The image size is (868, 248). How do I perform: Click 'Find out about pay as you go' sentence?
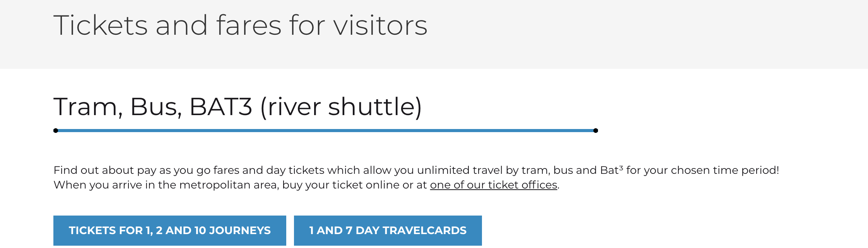pyautogui.click(x=416, y=170)
